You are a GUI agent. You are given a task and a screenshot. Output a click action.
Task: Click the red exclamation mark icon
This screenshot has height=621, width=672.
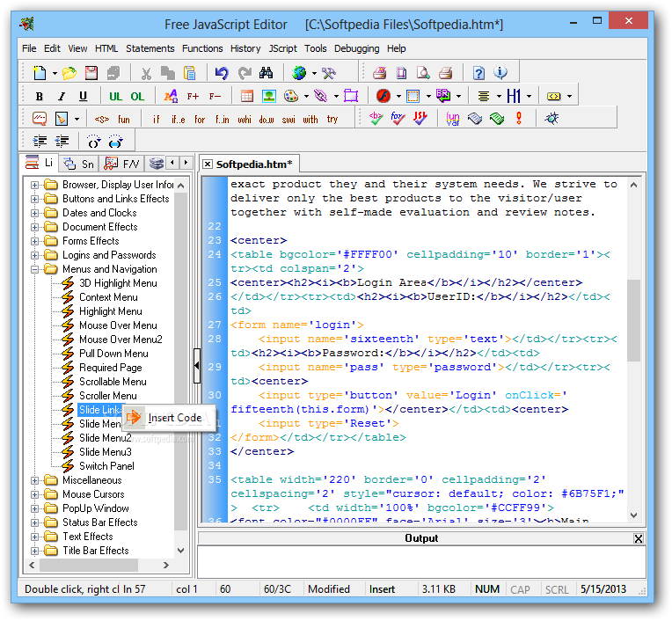[x=519, y=118]
